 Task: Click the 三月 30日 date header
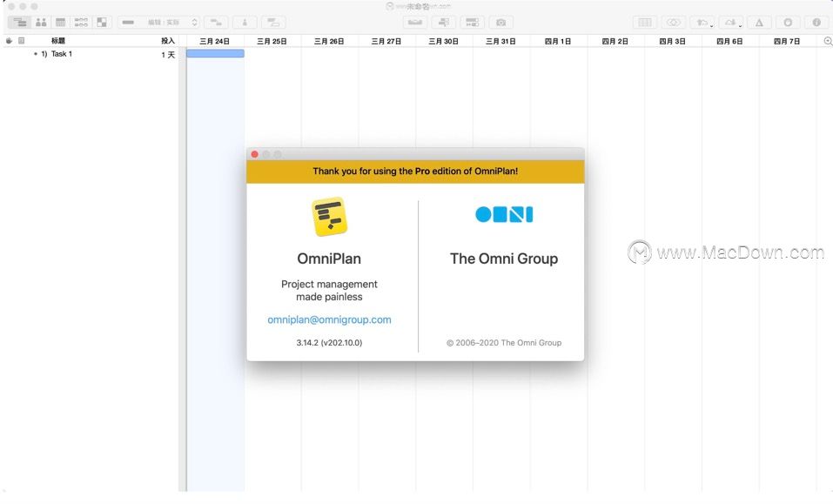(x=444, y=42)
